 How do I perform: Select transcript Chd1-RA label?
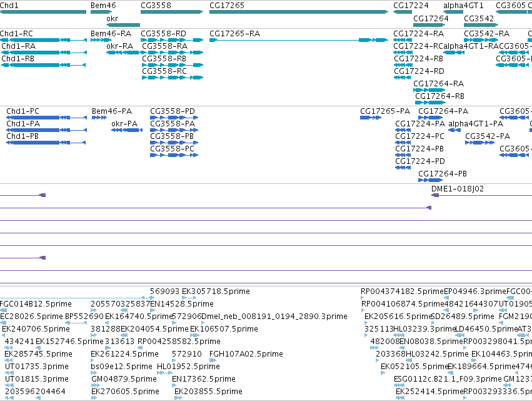tap(18, 46)
